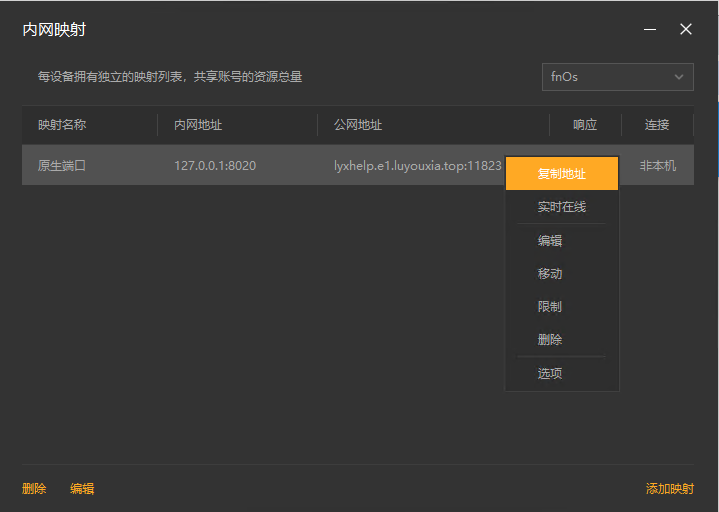Image resolution: width=719 pixels, height=512 pixels.
Task: Click the 删除 link at the bottom left
Action: pos(34,489)
